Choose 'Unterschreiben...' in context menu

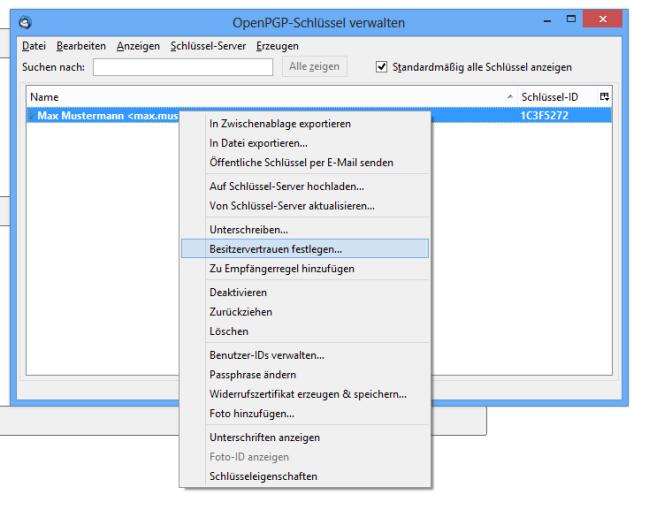tap(305, 230)
